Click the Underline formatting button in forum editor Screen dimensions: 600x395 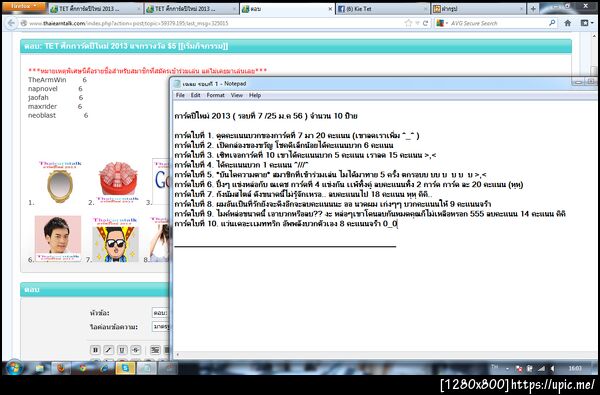[122, 350]
